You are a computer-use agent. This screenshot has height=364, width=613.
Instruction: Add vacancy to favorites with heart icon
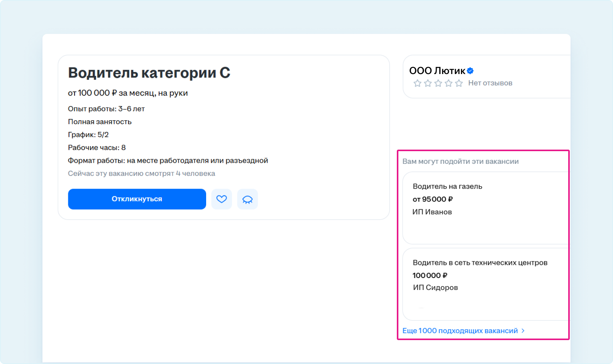pyautogui.click(x=222, y=199)
